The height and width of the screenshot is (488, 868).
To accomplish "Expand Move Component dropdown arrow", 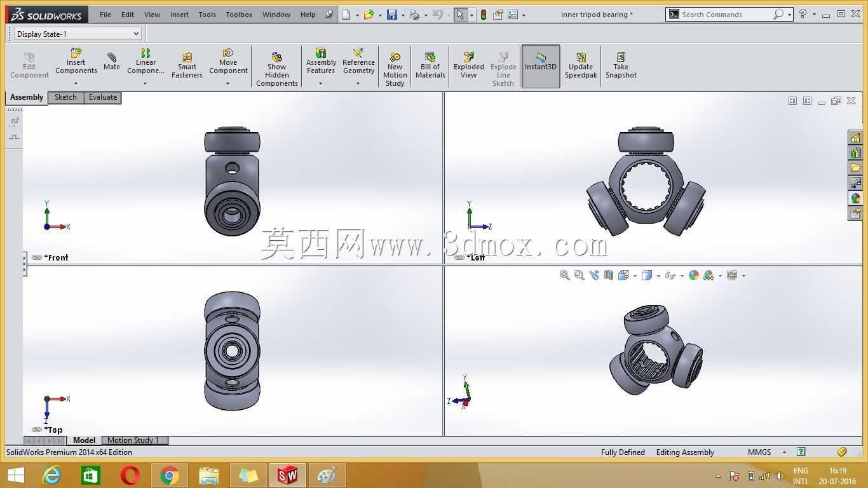I will click(x=227, y=83).
